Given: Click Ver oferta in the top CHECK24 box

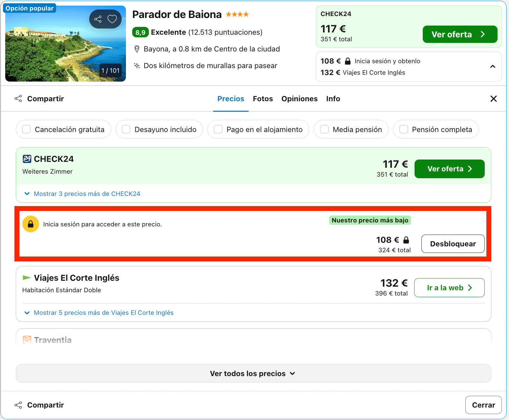Looking at the screenshot, I should pos(460,34).
